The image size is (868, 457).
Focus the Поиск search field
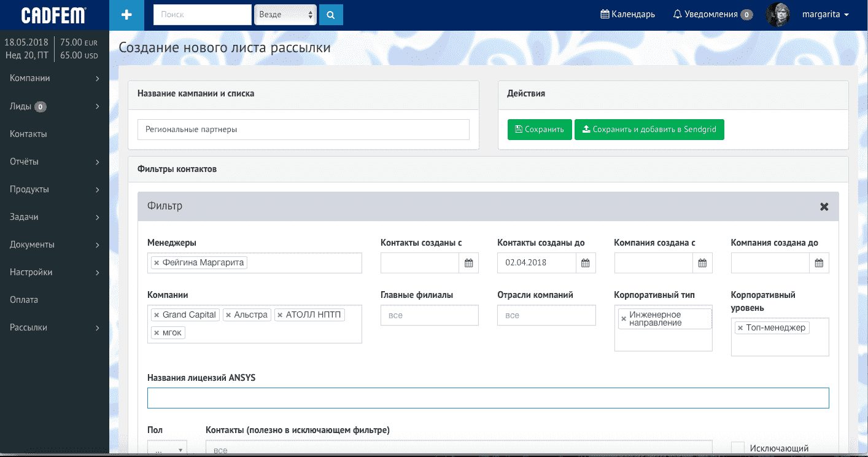[x=202, y=15]
